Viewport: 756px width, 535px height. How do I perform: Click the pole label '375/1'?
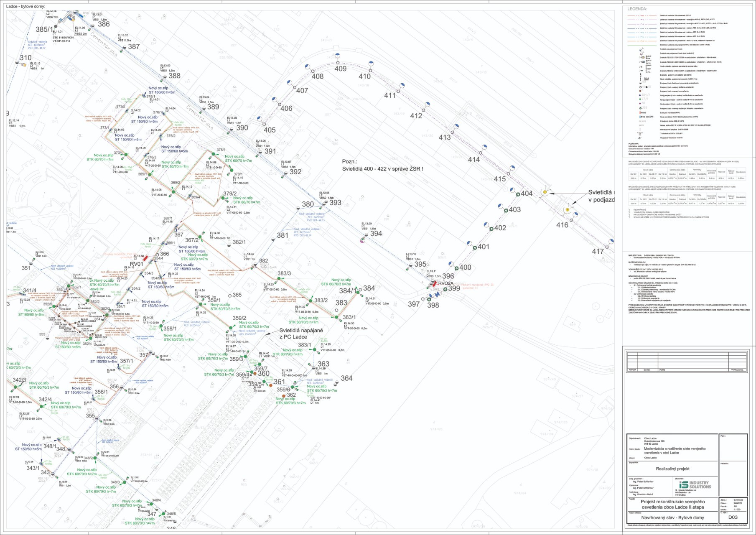tap(150, 97)
